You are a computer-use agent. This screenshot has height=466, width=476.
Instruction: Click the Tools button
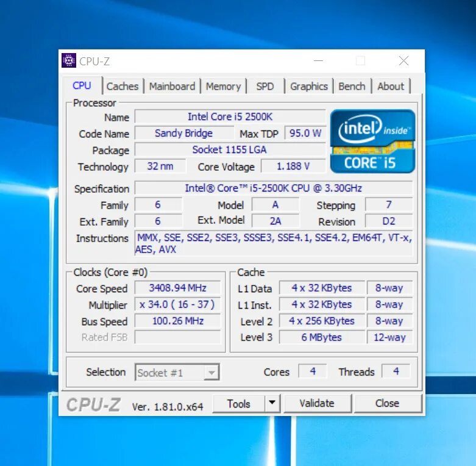[238, 403]
